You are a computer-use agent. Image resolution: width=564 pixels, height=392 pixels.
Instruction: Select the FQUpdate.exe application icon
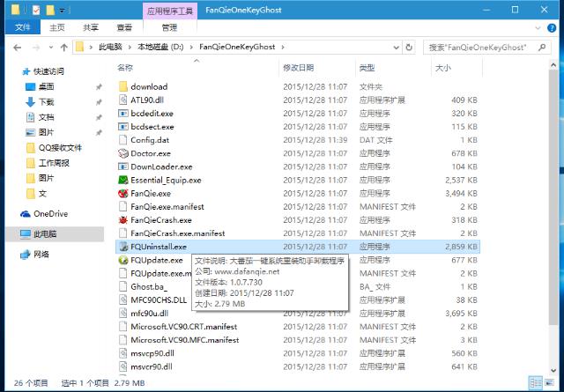click(x=122, y=260)
